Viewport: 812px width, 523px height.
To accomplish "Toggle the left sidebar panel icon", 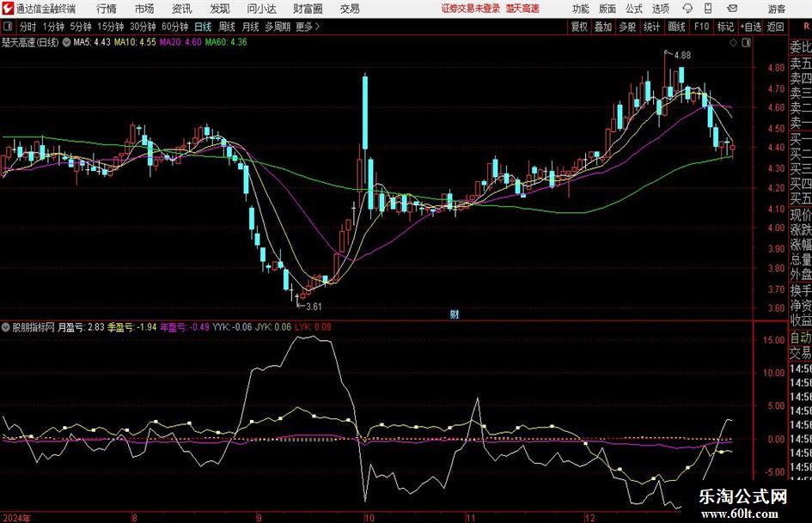I will click(8, 27).
